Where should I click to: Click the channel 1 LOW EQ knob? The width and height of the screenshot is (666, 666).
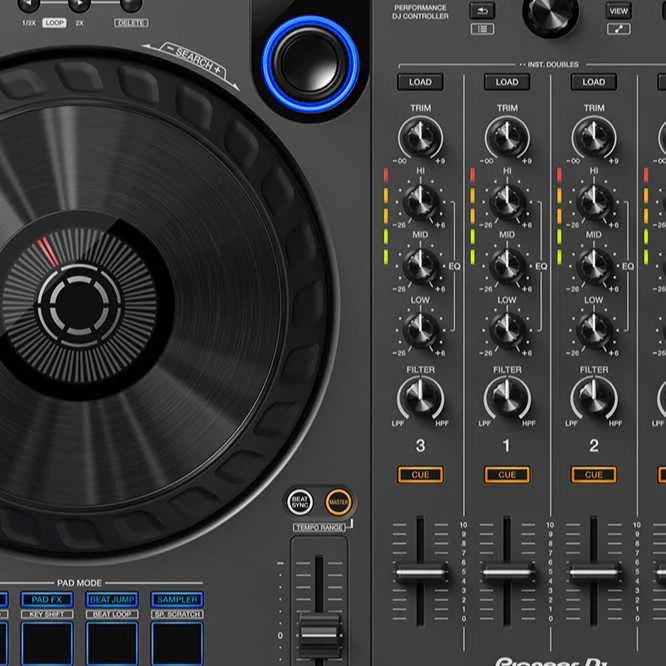(x=507, y=330)
